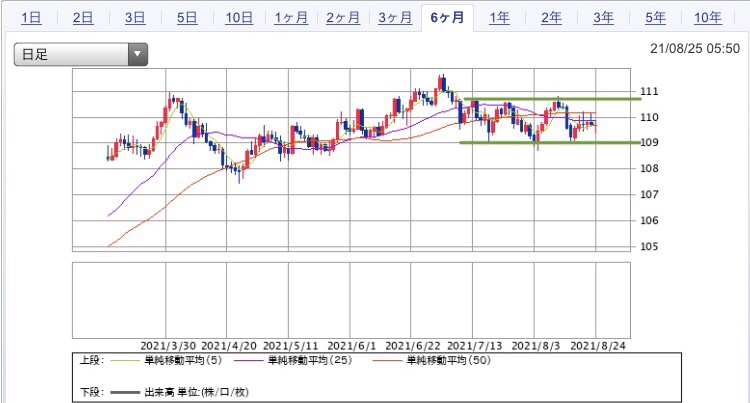Expand the 日足 candle interval dropdown arrow
The width and height of the screenshot is (750, 403).
[x=138, y=54]
